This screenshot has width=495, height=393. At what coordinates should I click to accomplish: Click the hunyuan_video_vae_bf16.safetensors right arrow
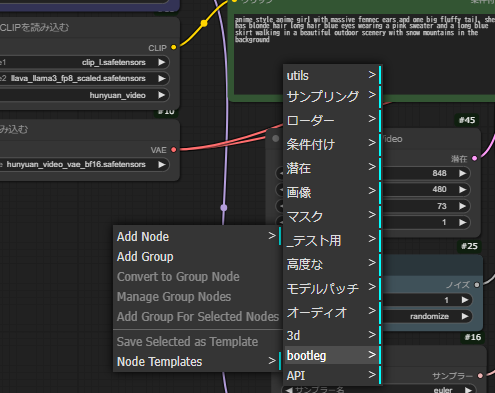(162, 164)
